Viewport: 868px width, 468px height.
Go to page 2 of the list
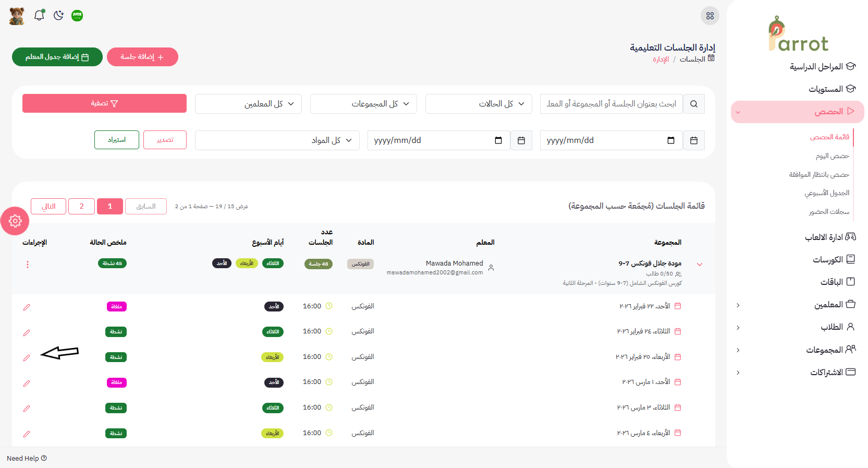81,206
